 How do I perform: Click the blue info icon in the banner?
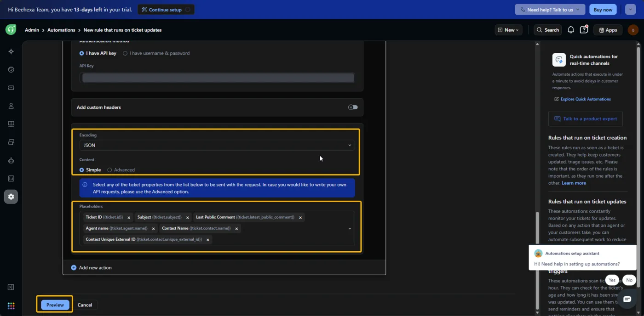pos(85,185)
